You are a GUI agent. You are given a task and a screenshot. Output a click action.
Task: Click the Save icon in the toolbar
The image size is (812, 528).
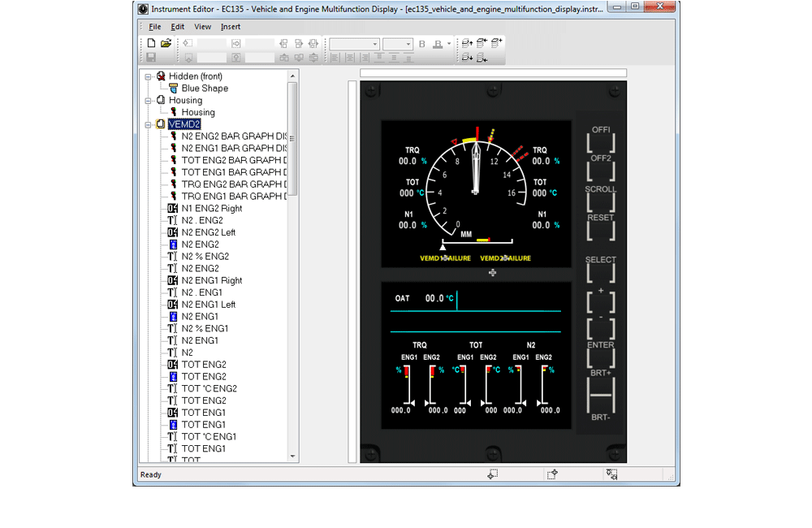pos(151,57)
